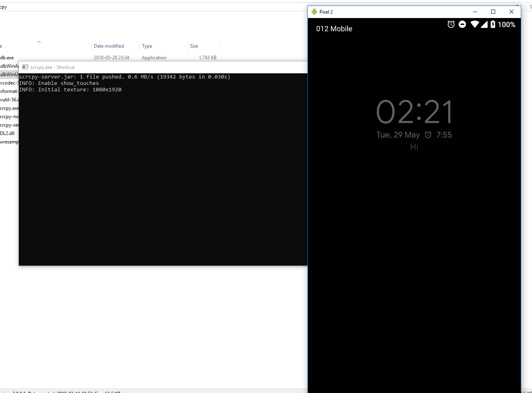Click the 02:21 clock on phone screen
This screenshot has height=393, width=532.
[415, 112]
